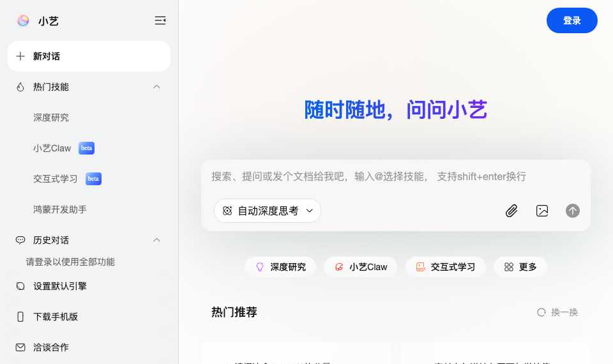Click the 登录 login button
Screen dimensions: 613x364
[x=571, y=20]
